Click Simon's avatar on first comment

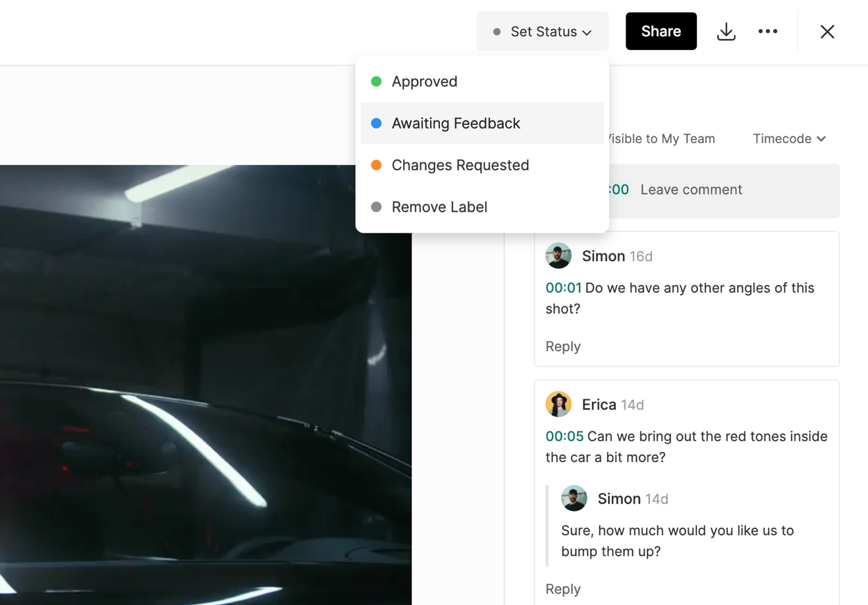click(558, 256)
